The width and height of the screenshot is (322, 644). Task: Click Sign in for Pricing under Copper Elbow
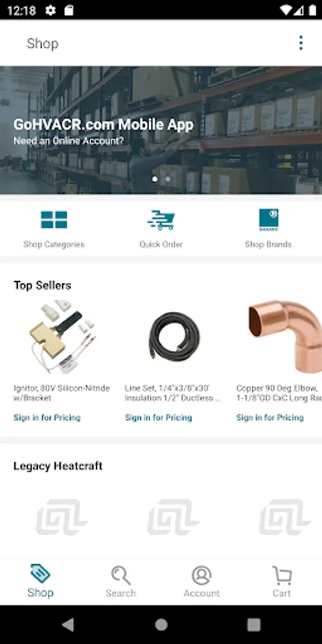[270, 418]
